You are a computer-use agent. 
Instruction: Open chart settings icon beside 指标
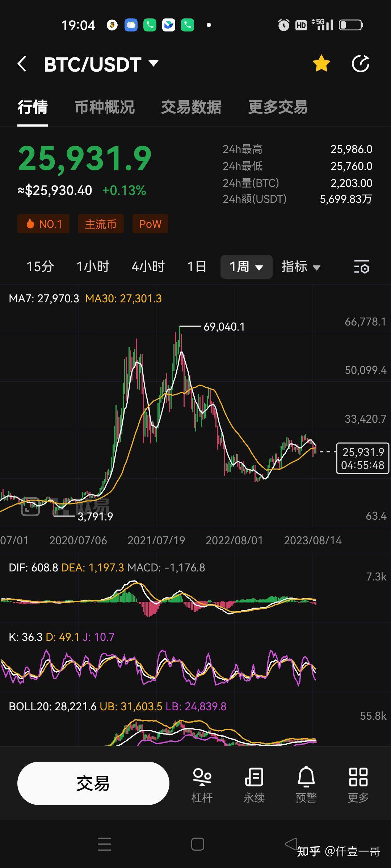point(361,267)
